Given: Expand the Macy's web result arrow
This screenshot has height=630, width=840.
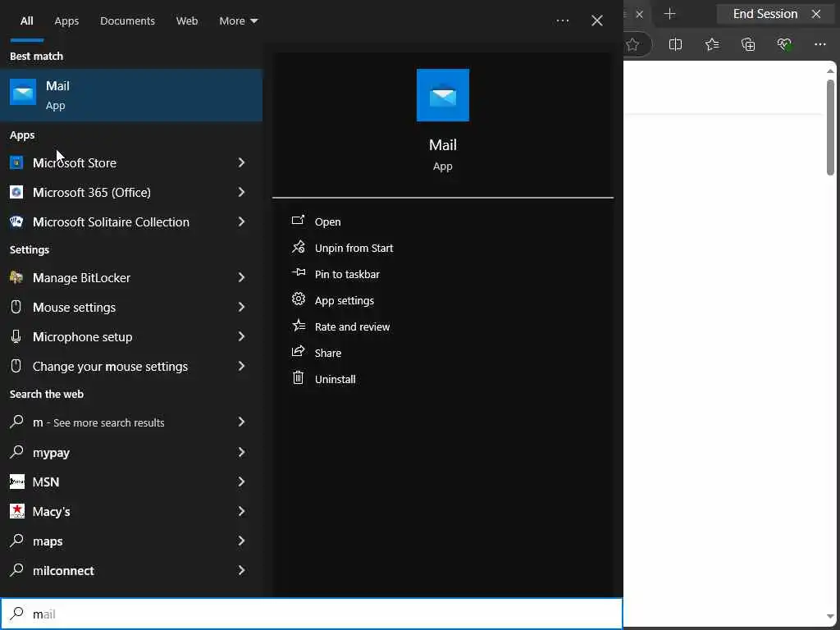Looking at the screenshot, I should pos(242,511).
